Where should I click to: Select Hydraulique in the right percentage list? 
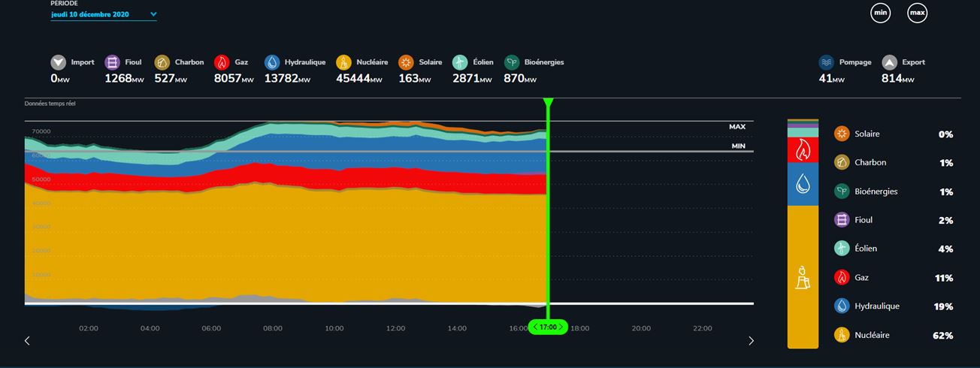(x=876, y=306)
